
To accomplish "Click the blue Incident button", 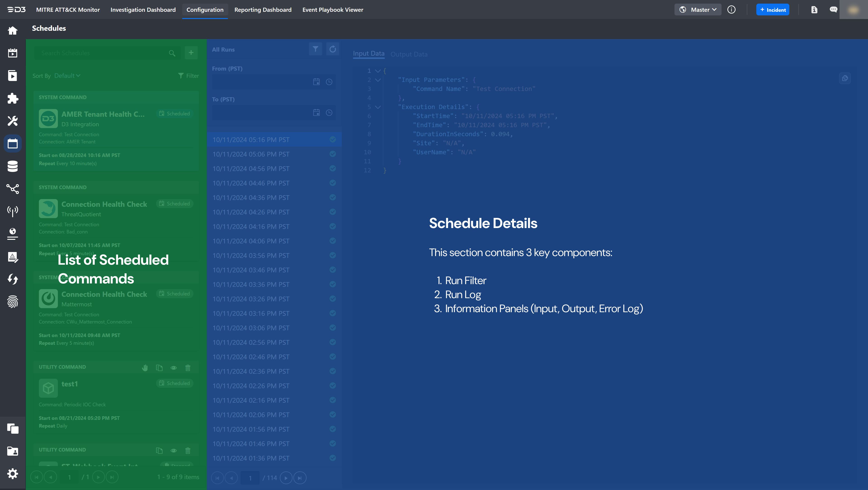I will [773, 10].
